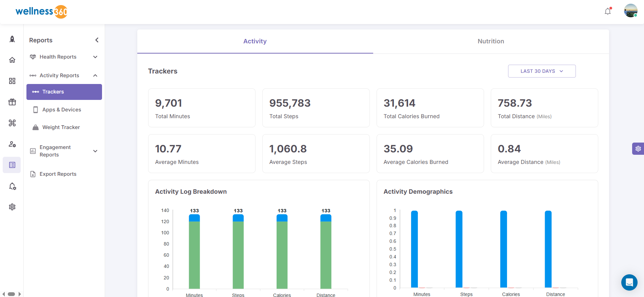This screenshot has width=644, height=297.
Task: Click the user profile avatar
Action: tap(630, 11)
